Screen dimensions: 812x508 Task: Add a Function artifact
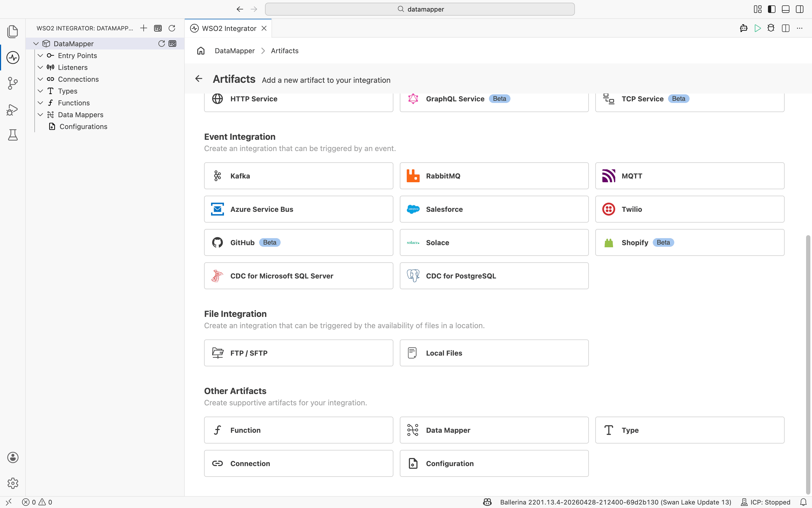point(299,430)
